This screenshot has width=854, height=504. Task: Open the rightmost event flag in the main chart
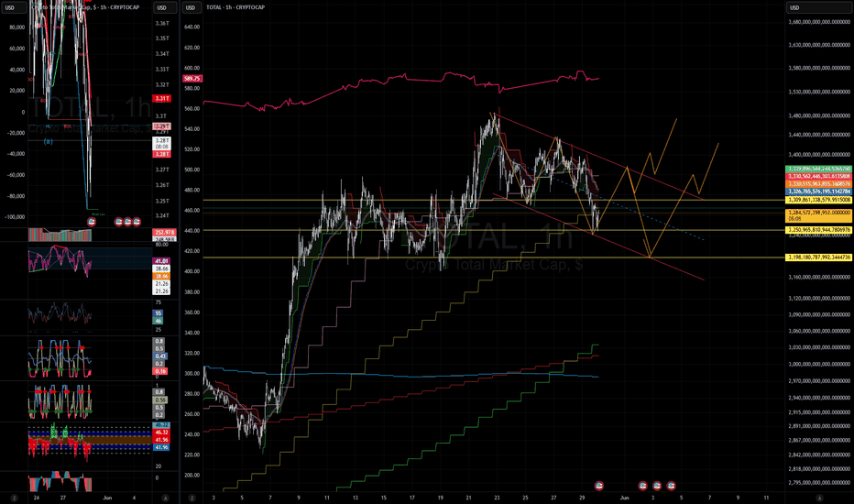pos(671,486)
